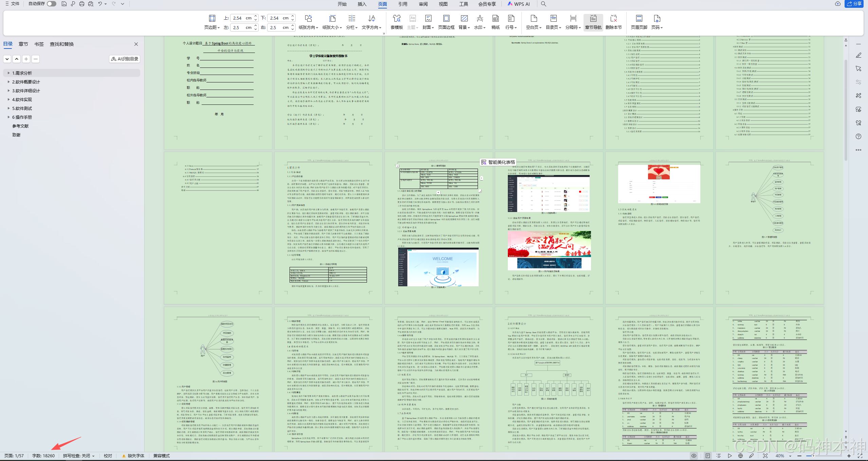Select outline view in status bar
Viewport: 868px width, 461px height.
(x=718, y=456)
